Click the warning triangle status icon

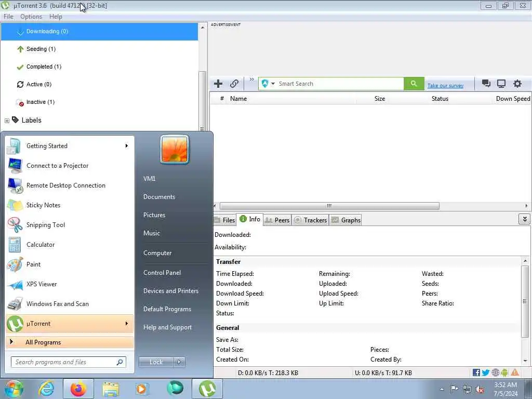click(x=515, y=373)
